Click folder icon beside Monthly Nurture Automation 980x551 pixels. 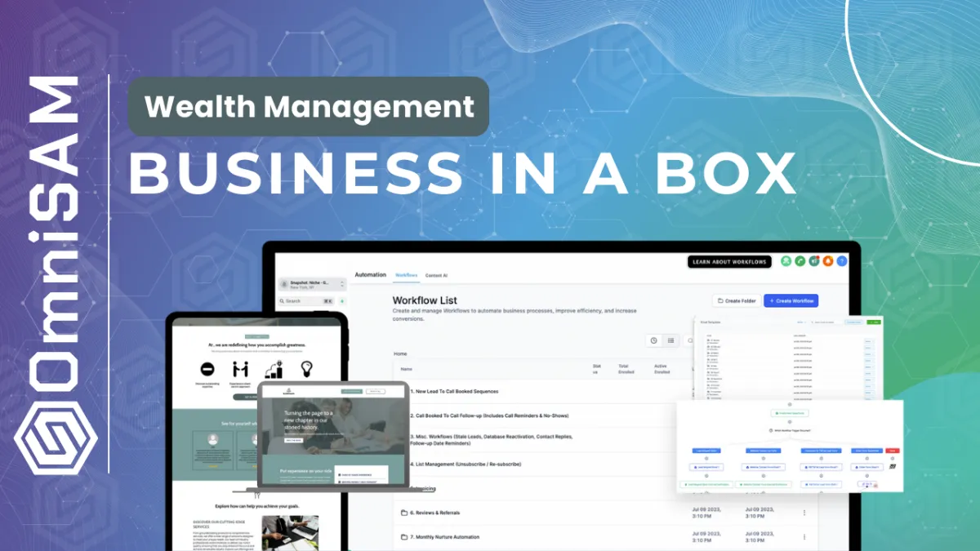403,537
